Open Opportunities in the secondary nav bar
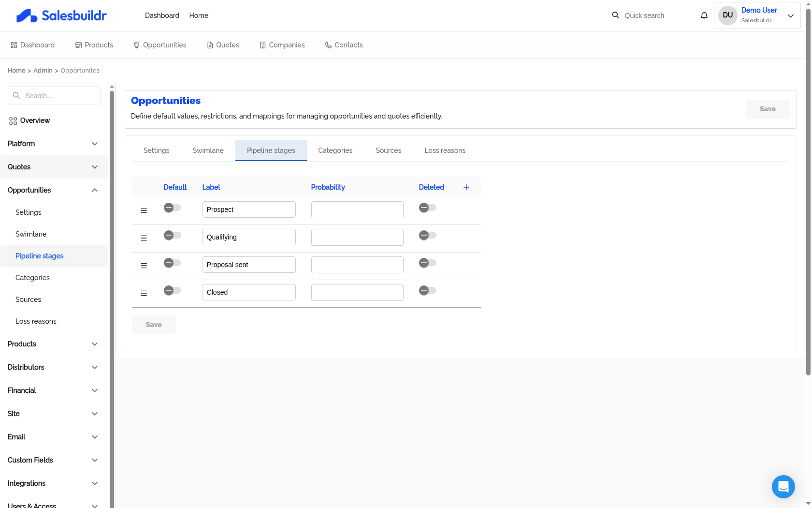The height and width of the screenshot is (508, 812). (160, 45)
